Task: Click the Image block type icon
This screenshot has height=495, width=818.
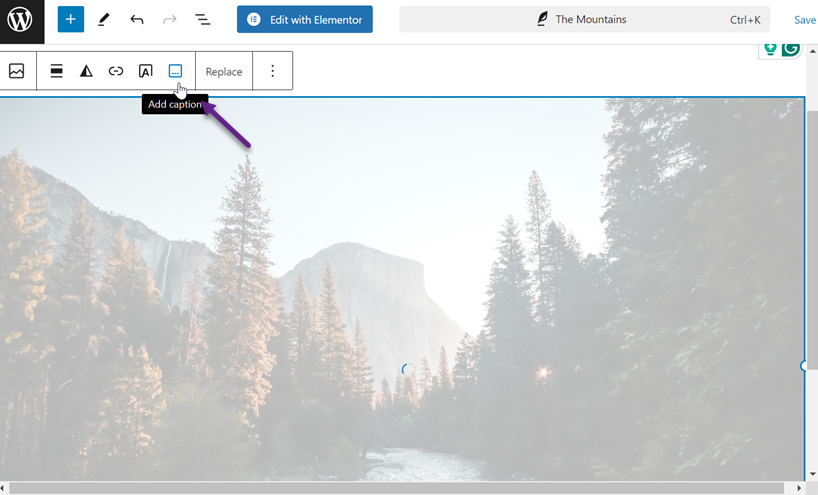Action: 17,71
